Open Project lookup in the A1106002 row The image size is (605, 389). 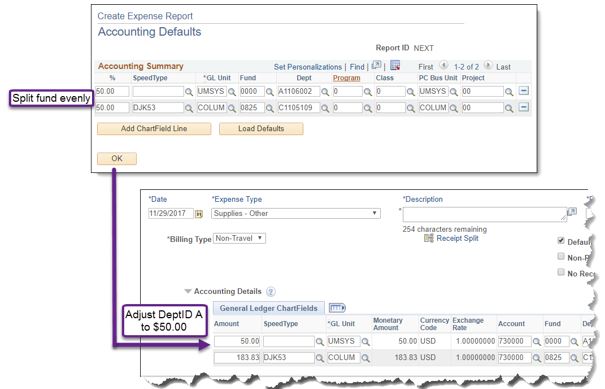tap(509, 92)
